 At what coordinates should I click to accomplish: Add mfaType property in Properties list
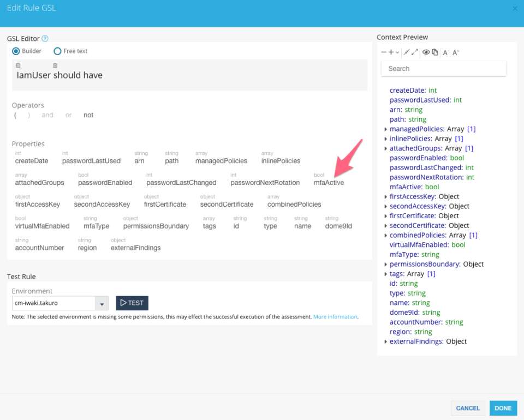click(x=97, y=226)
